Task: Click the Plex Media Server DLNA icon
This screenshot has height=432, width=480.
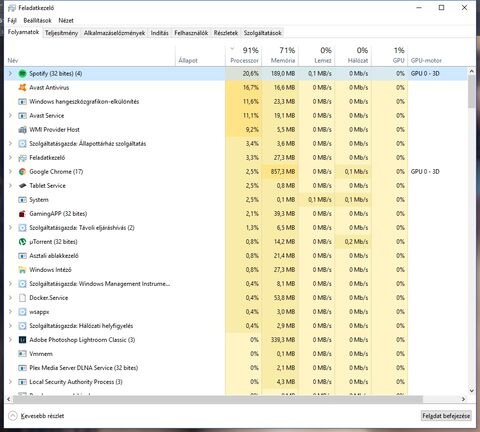Action: [x=22, y=367]
